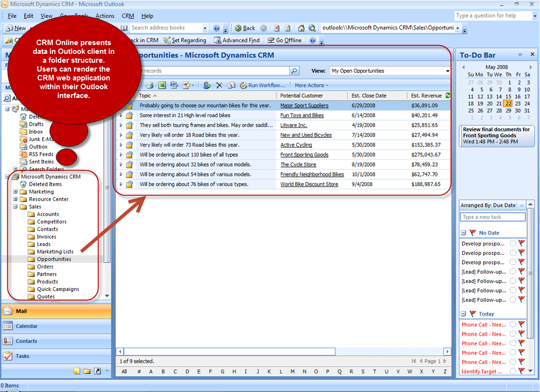Expand the Resource Center folder node
The width and height of the screenshot is (540, 392).
(x=15, y=199)
